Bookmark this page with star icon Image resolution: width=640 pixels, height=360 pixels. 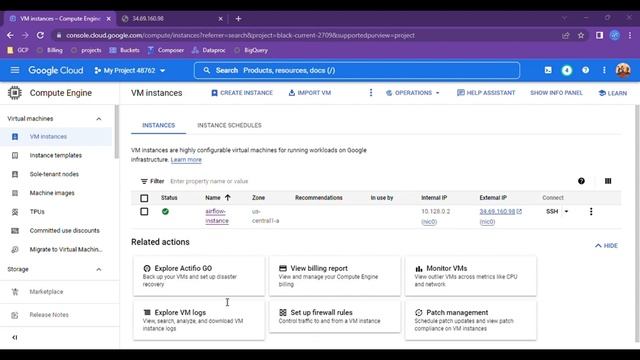click(581, 36)
